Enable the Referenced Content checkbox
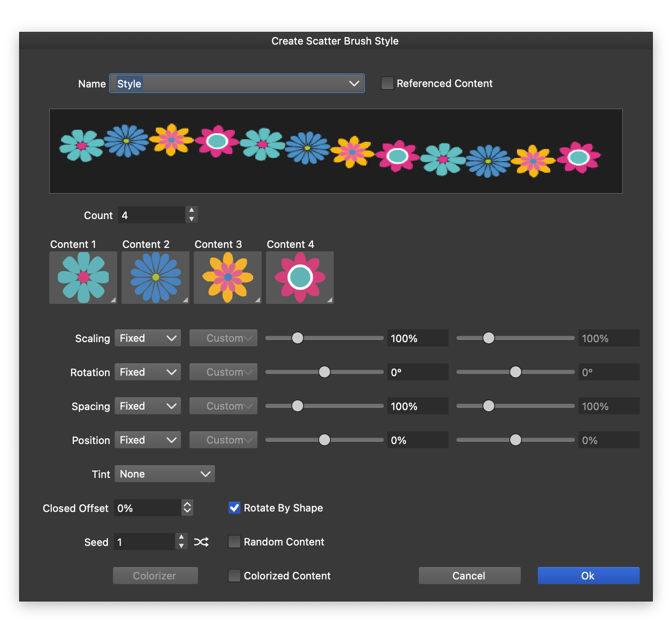The height and width of the screenshot is (624, 672). 387,84
